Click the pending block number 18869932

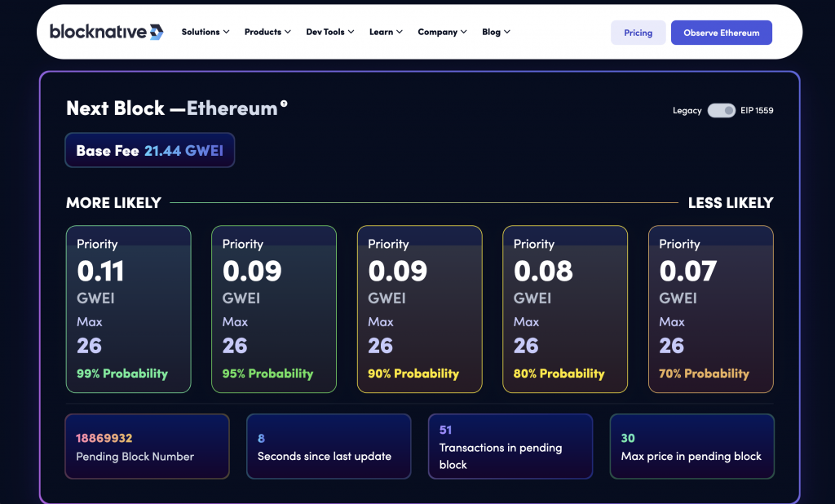pyautogui.click(x=104, y=438)
